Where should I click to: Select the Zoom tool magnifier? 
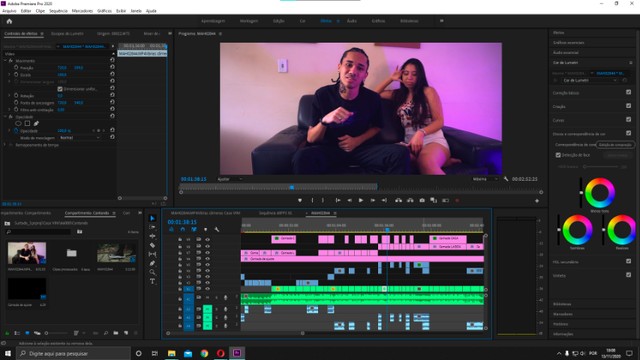coord(152,272)
